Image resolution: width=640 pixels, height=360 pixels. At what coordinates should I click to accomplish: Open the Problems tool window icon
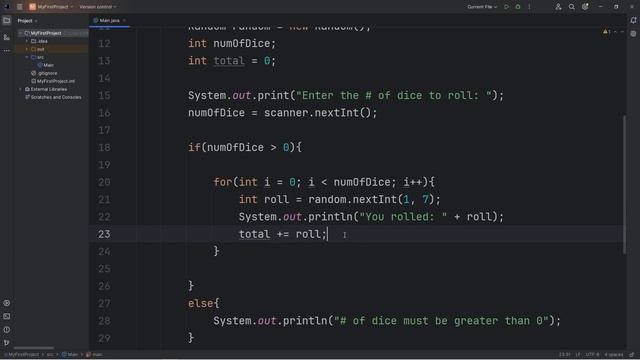[x=7, y=330]
